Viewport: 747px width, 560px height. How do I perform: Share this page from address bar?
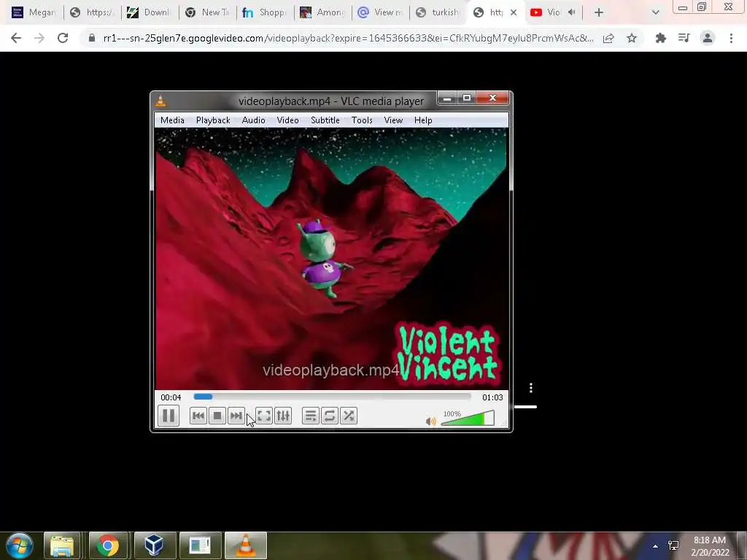pyautogui.click(x=608, y=38)
